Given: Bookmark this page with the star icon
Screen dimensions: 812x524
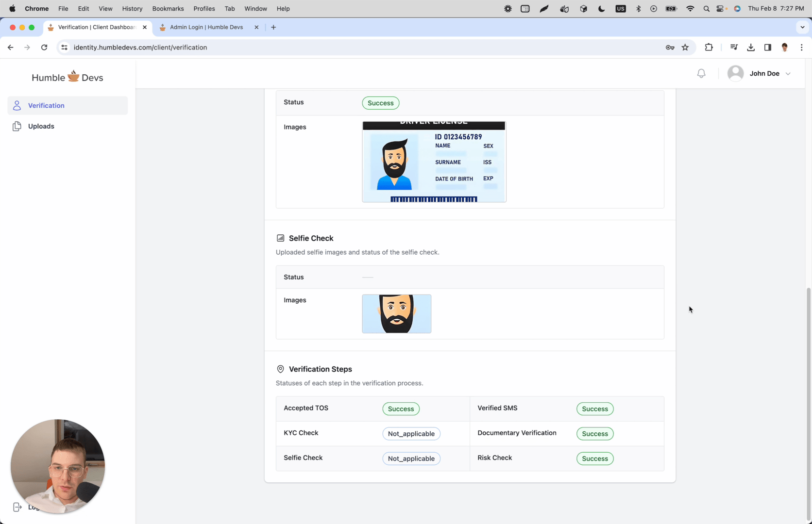Looking at the screenshot, I should click(x=685, y=47).
